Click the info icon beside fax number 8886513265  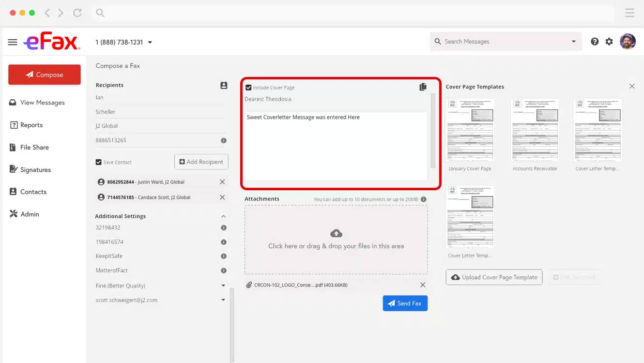(x=223, y=140)
